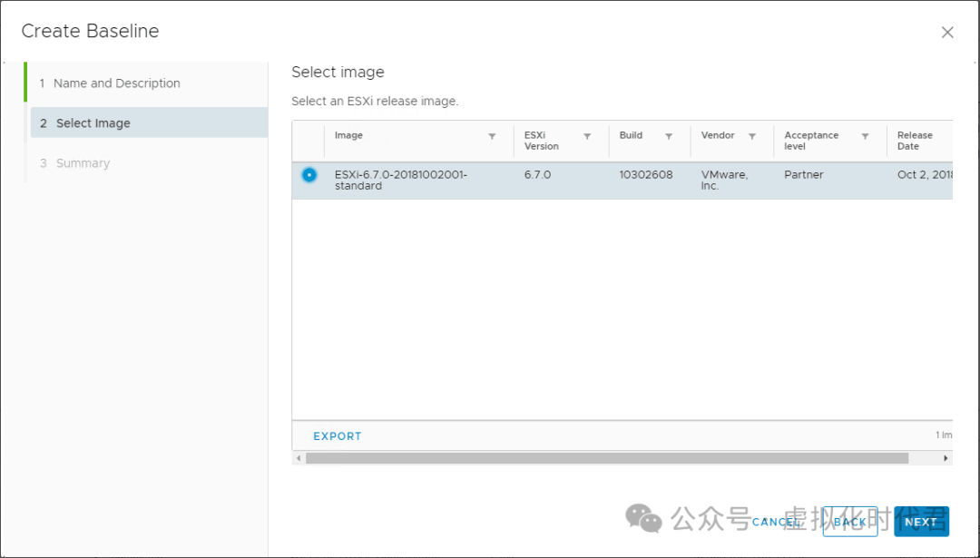Click the Image column header
This screenshot has width=980, height=558.
click(x=348, y=135)
